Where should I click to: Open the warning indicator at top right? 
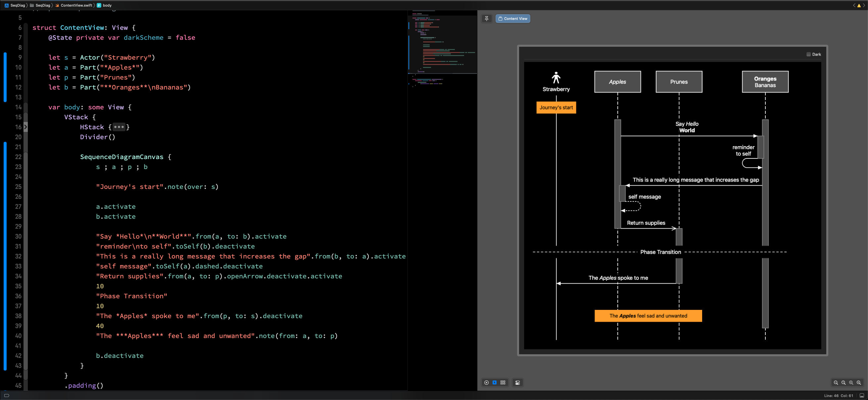coord(860,5)
